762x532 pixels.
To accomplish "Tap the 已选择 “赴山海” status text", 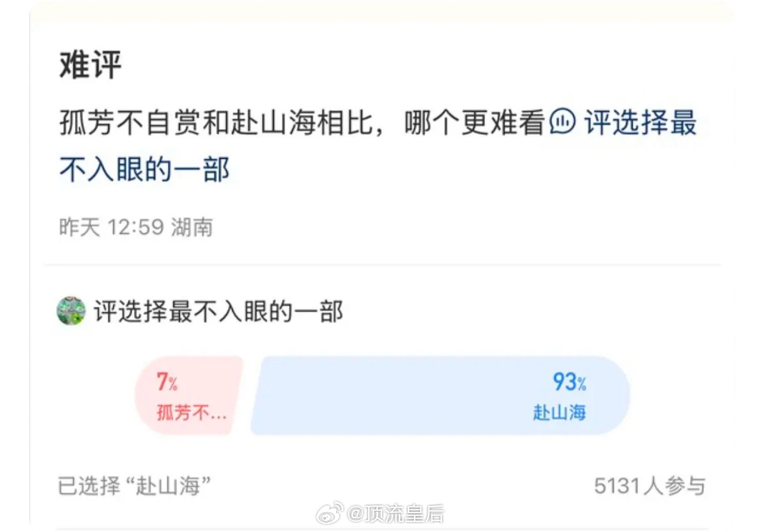I will pos(134,486).
